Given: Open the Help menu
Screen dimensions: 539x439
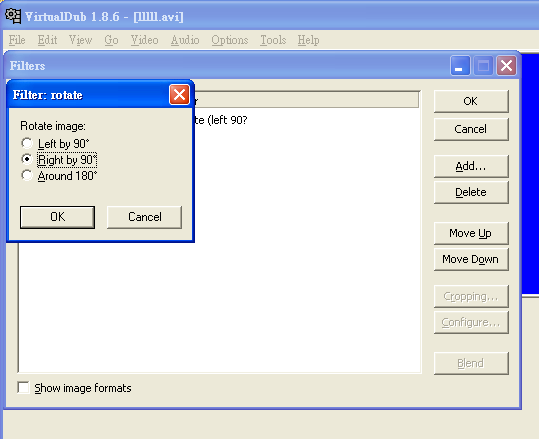Looking at the screenshot, I should [x=308, y=40].
